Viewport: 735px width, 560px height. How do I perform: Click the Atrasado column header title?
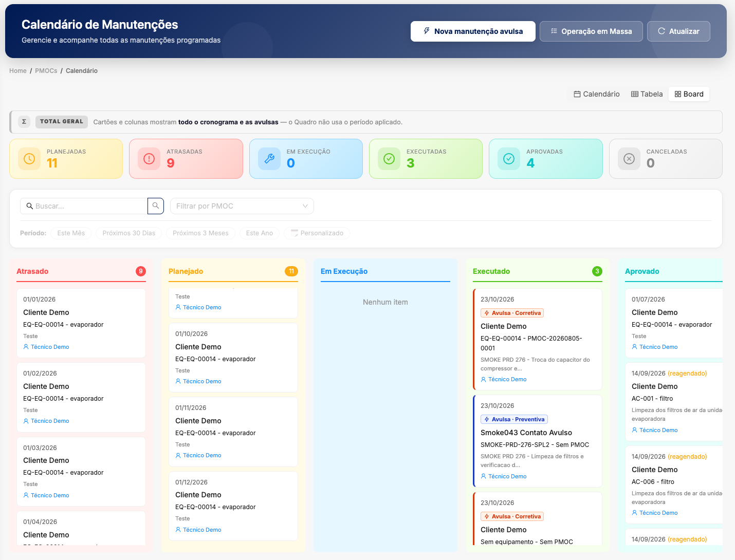[32, 271]
